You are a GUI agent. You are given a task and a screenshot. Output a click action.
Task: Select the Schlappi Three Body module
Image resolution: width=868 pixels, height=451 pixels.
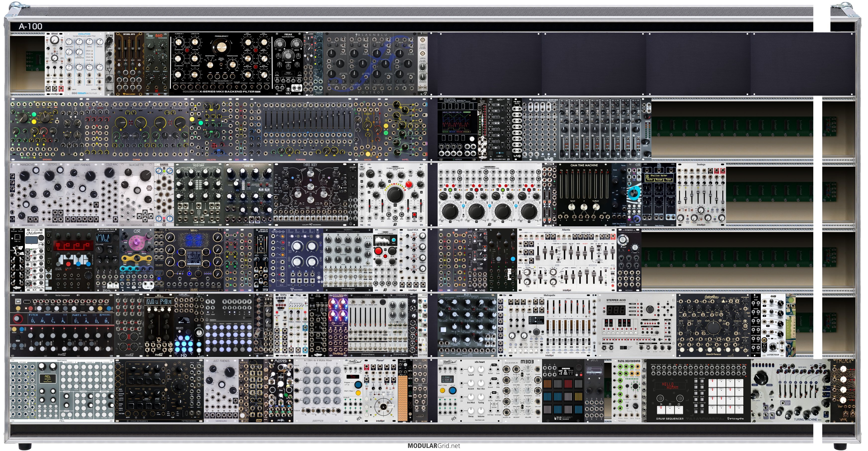(x=311, y=195)
